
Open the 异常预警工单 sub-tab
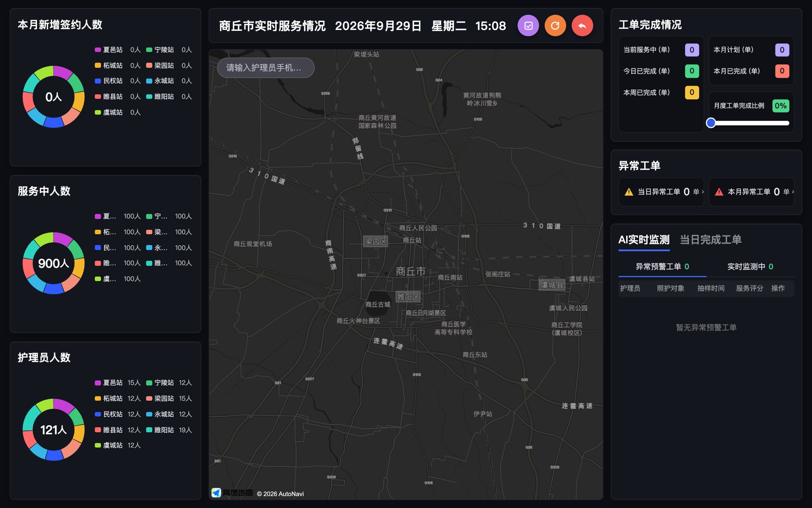pos(662,266)
